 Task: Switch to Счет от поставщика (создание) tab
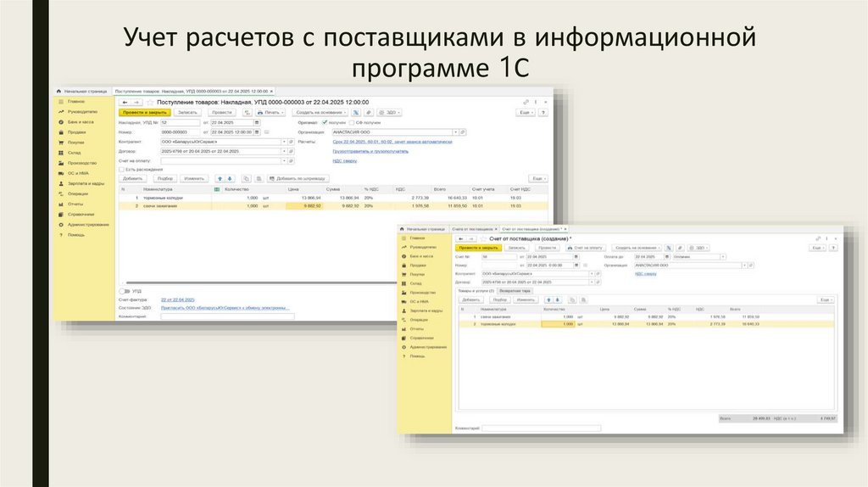tap(534, 229)
